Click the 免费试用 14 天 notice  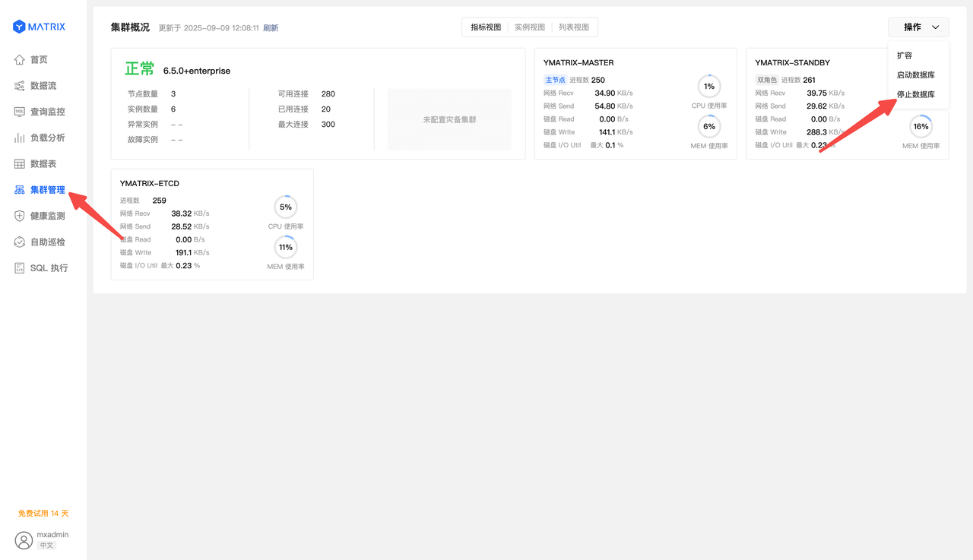click(43, 514)
